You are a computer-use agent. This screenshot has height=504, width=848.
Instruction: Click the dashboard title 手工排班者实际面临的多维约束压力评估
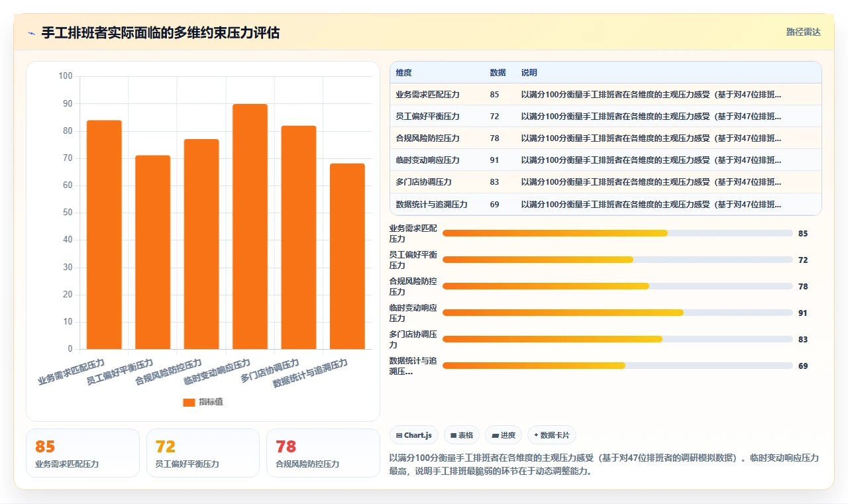click(x=160, y=32)
